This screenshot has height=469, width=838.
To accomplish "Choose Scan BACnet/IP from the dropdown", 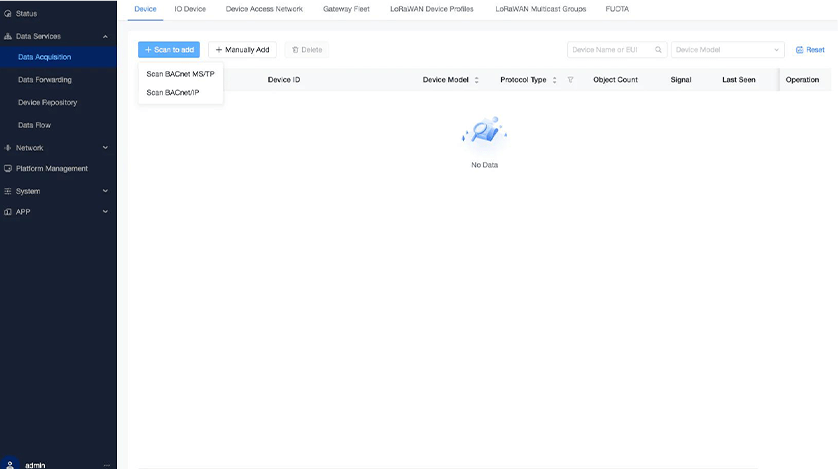I will tap(173, 93).
